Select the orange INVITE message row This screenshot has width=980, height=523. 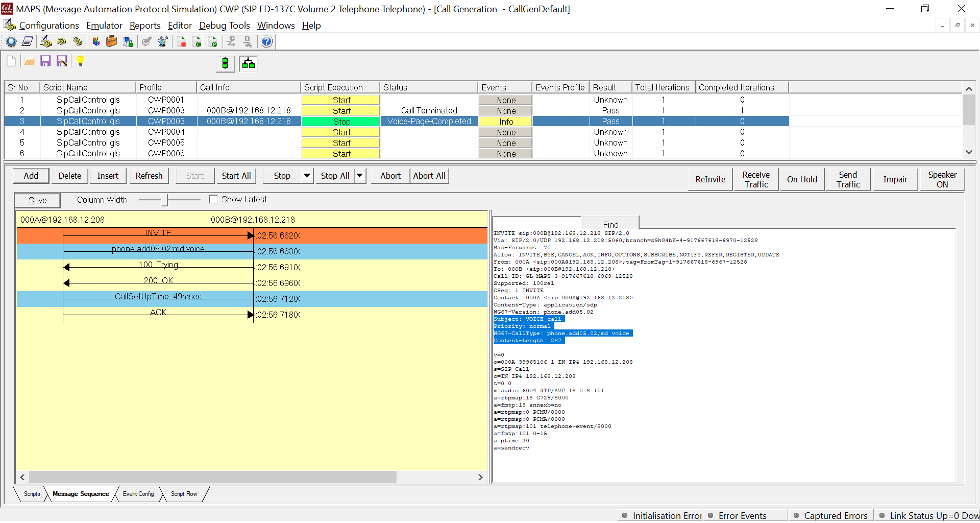click(252, 235)
